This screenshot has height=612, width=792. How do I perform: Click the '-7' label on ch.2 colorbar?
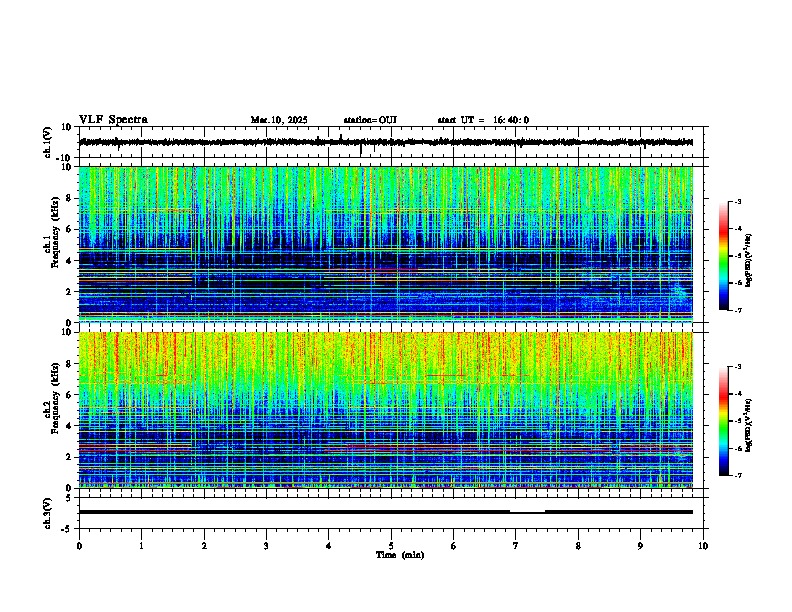point(738,476)
